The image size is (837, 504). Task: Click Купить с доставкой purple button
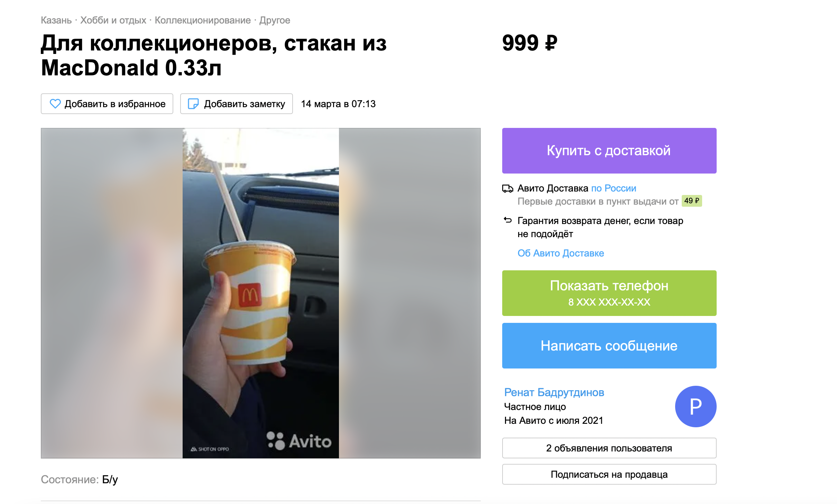(609, 151)
